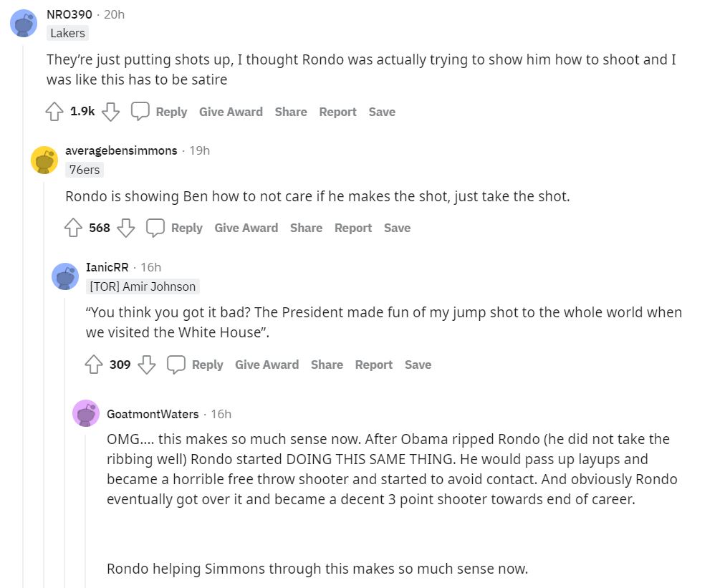Report IanicRR's comment
Screen dimensions: 725x588
coord(374,365)
